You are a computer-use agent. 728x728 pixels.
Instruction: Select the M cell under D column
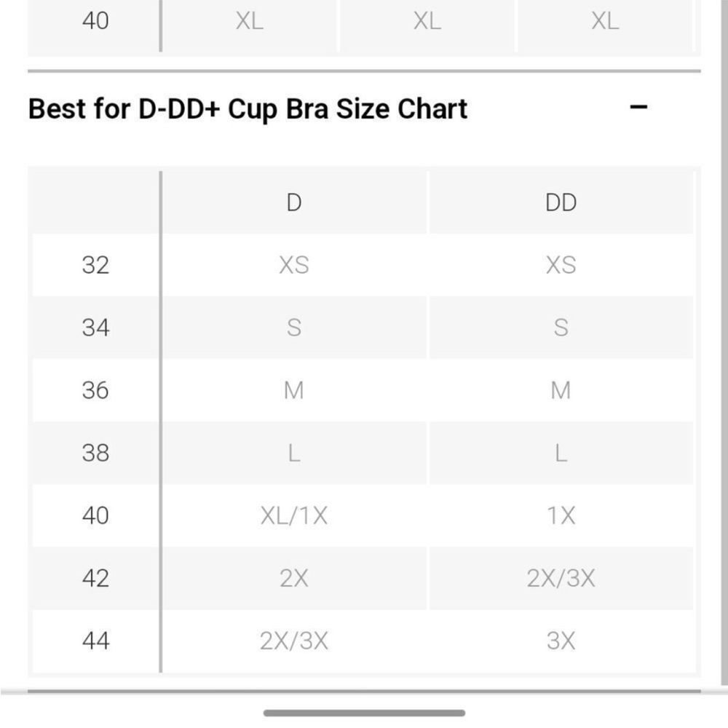coord(294,390)
